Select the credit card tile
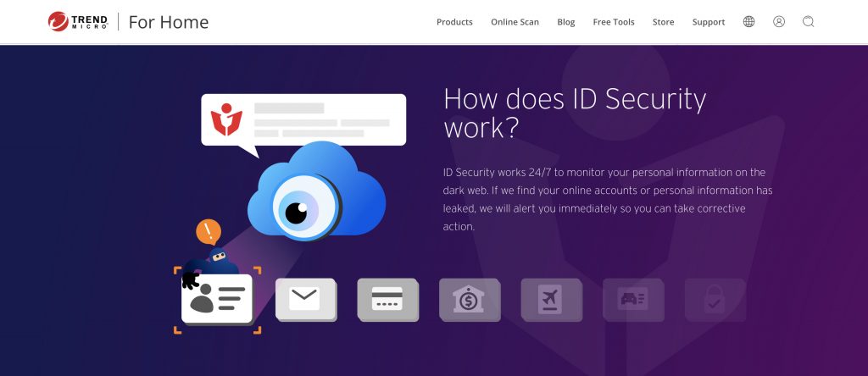868x376 pixels. click(x=387, y=299)
